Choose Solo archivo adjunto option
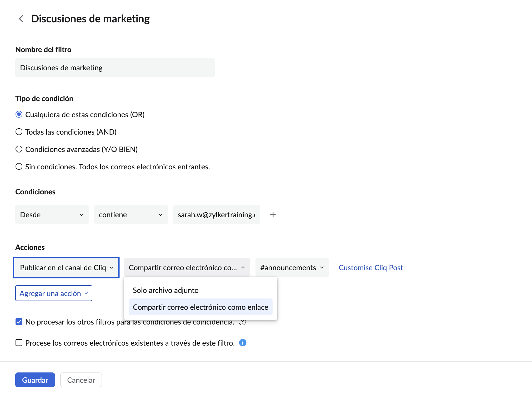 pyautogui.click(x=166, y=290)
